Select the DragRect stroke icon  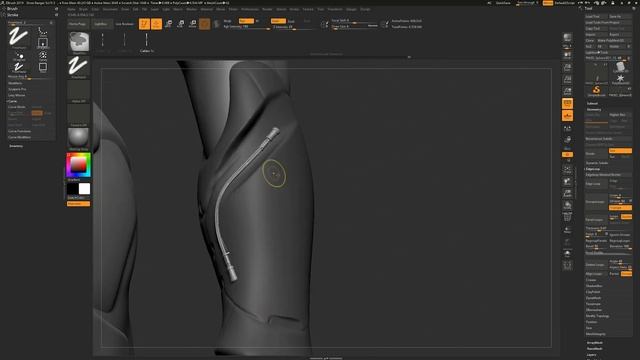(x=42, y=43)
